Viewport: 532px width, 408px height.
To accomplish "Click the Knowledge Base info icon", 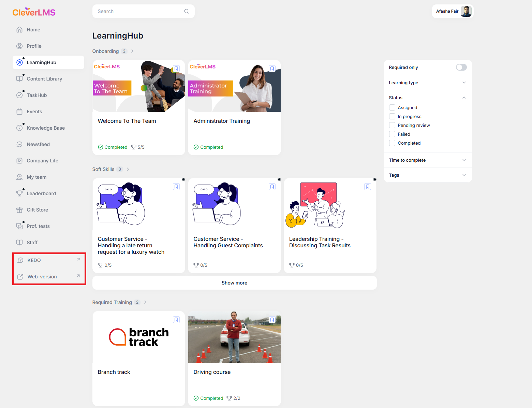I will 19,128.
